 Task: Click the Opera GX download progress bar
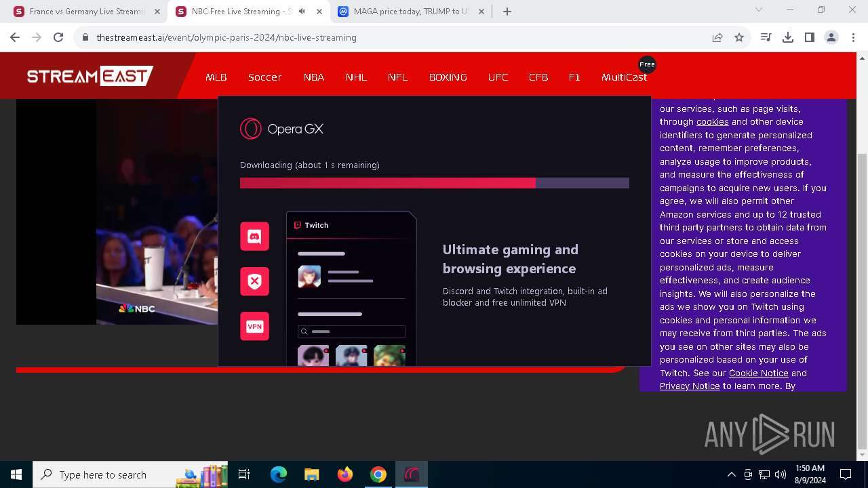point(435,183)
